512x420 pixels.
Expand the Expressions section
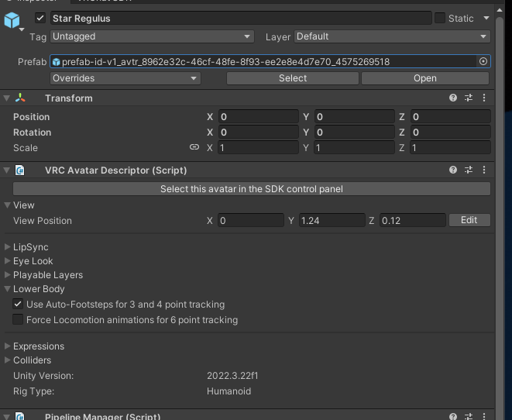pos(7,346)
